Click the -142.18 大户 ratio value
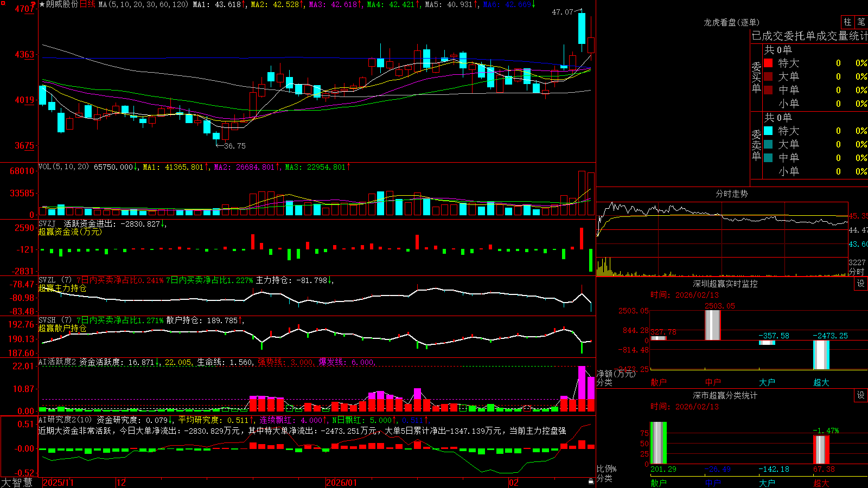The width and height of the screenshot is (868, 488). [x=774, y=469]
